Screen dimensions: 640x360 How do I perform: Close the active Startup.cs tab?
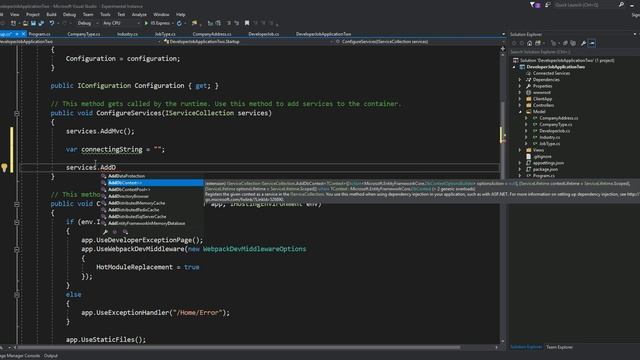23,34
